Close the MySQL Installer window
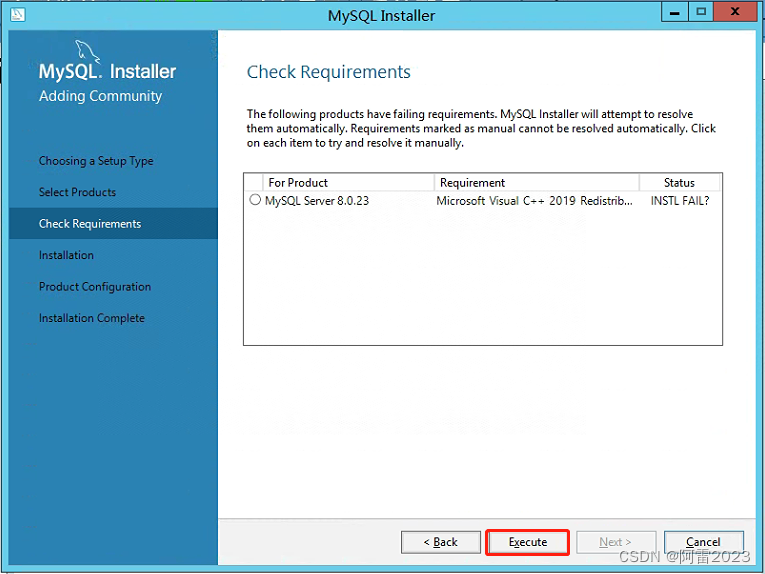Viewport: 765px width, 574px height. [735, 12]
